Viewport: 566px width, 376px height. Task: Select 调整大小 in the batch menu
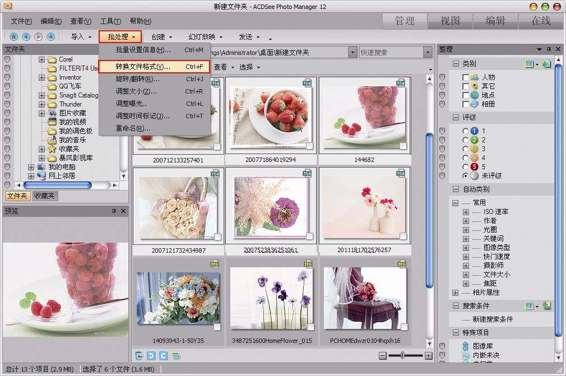154,91
